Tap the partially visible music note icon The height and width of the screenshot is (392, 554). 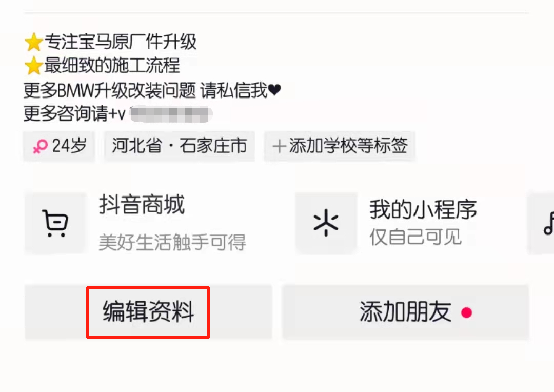548,223
